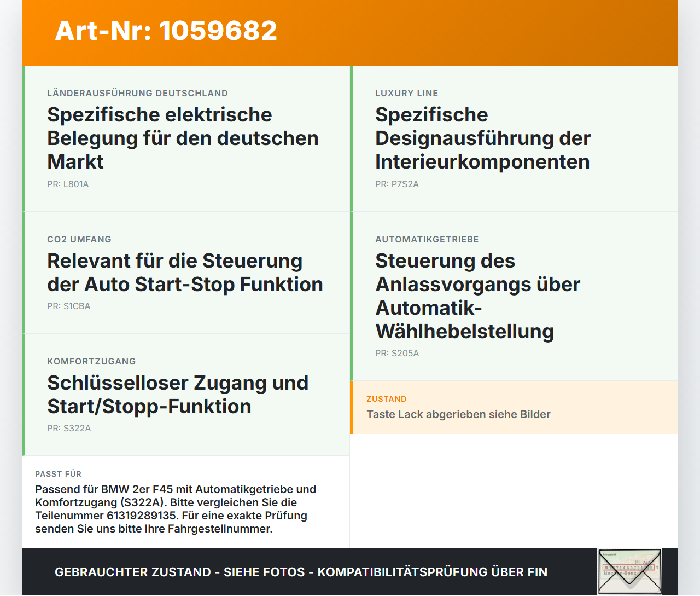The image size is (700, 596).
Task: Click 'Relevant für die Steuerung' heading
Action: (x=185, y=273)
